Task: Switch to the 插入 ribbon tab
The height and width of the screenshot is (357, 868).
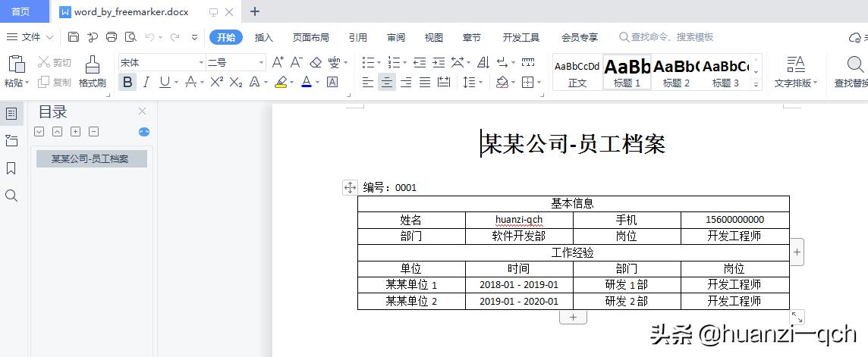Action: point(263,38)
